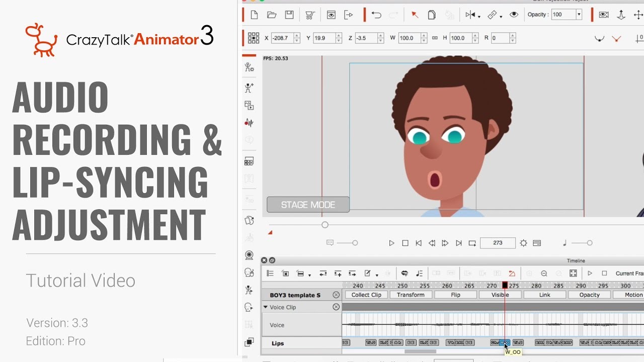Click the media/video import sidebar icon

coord(249,105)
